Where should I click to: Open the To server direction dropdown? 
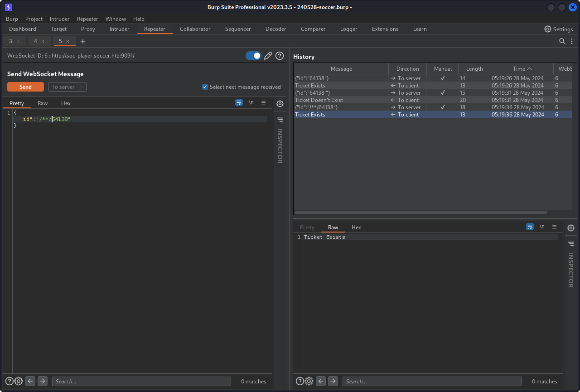click(x=68, y=87)
